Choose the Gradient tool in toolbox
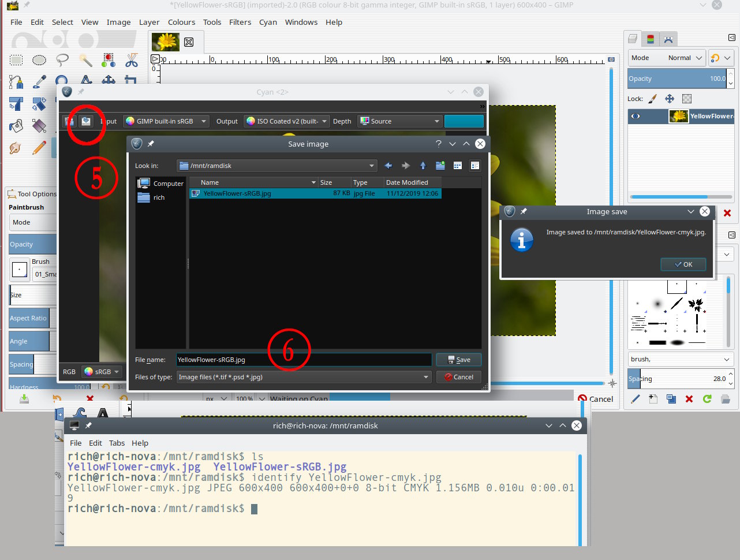 [x=39, y=125]
